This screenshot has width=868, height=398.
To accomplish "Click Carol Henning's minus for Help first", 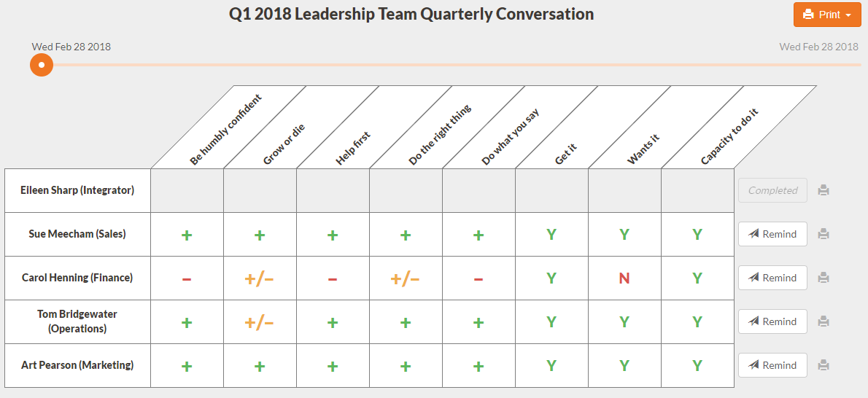I will (x=332, y=278).
